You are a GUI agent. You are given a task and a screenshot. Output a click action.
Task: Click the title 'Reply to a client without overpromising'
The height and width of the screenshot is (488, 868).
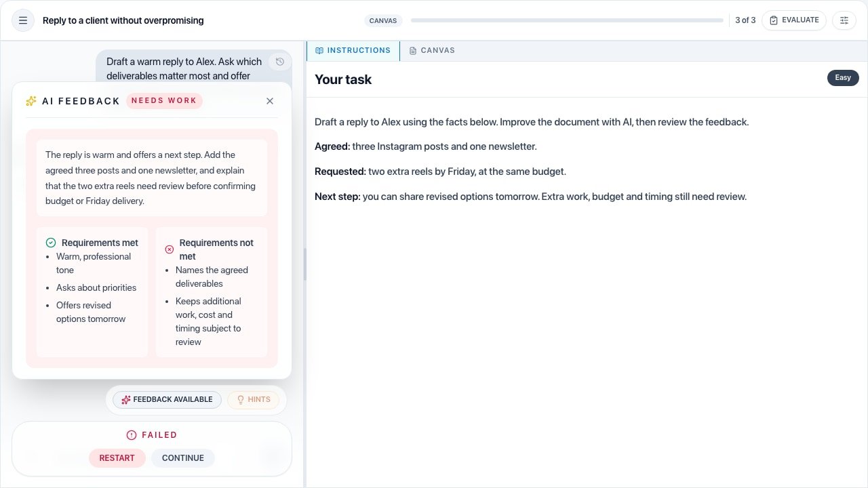click(123, 20)
